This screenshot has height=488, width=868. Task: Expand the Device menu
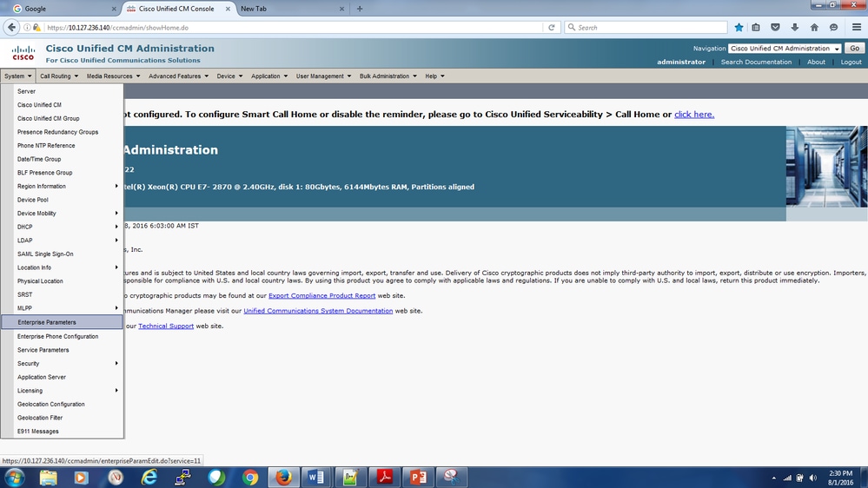[229, 76]
